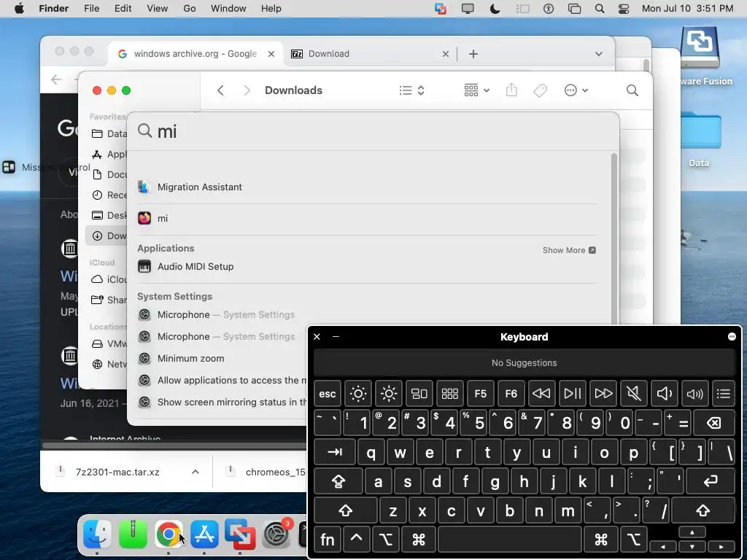This screenshot has width=747, height=560.
Task: Click the date and time clock
Action: pos(687,9)
